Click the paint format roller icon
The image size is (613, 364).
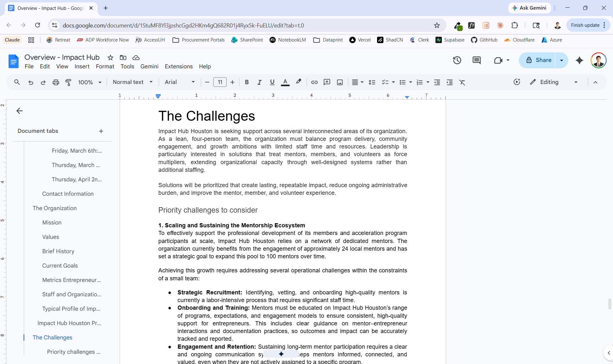[68, 82]
